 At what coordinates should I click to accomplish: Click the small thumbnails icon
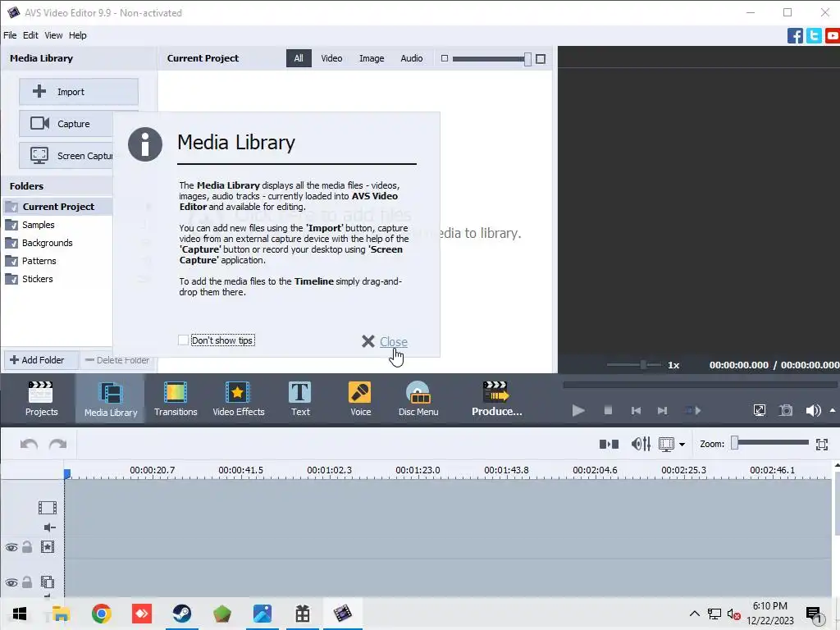point(444,58)
